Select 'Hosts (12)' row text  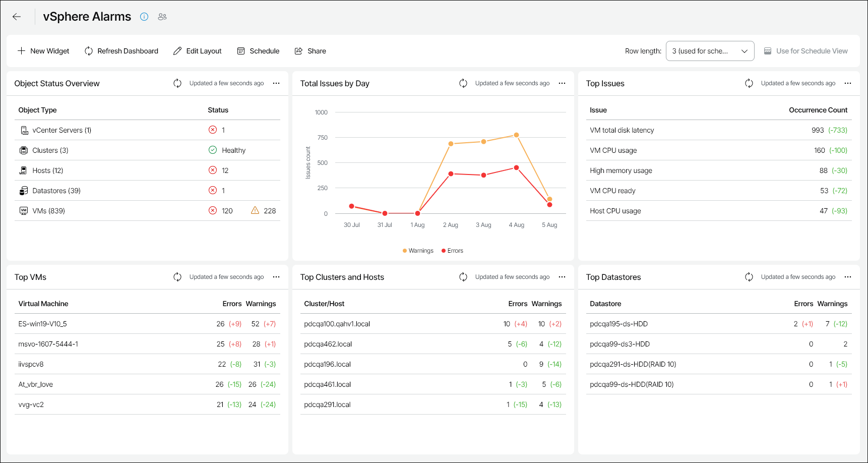[x=48, y=170]
